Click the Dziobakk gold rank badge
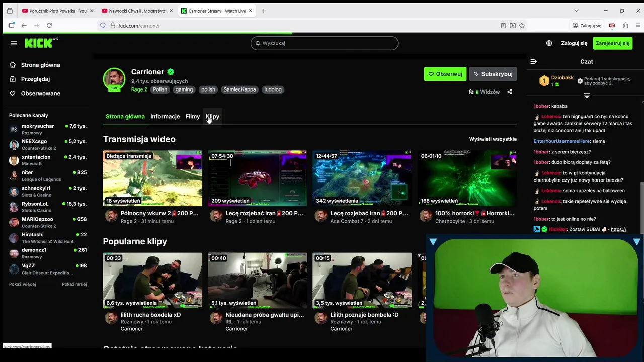644x362 pixels. 544,81
